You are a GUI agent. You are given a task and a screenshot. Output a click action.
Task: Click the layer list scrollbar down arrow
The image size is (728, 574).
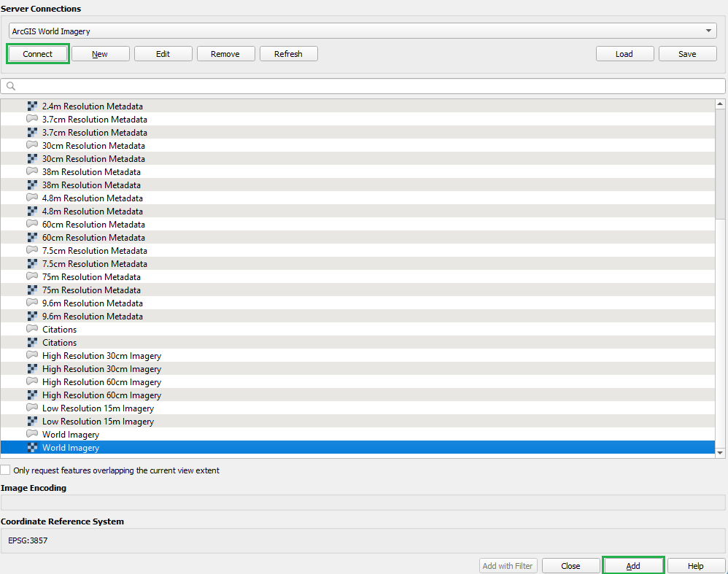[x=720, y=453]
